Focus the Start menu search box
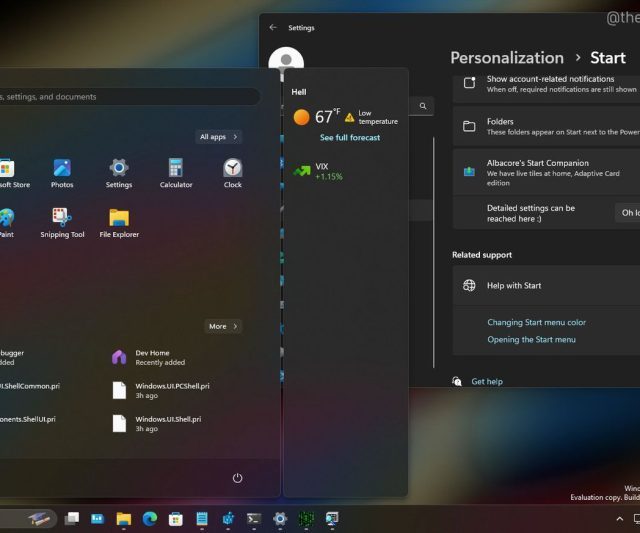The width and height of the screenshot is (640, 533). tap(129, 97)
